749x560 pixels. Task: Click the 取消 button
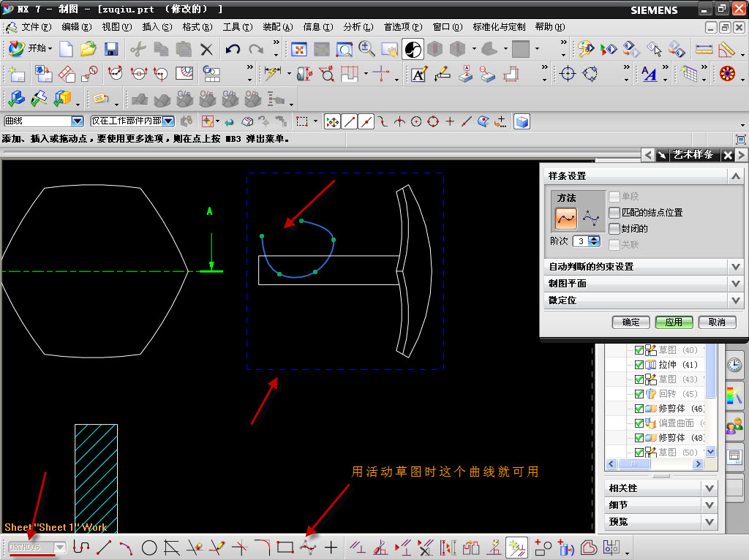(717, 322)
